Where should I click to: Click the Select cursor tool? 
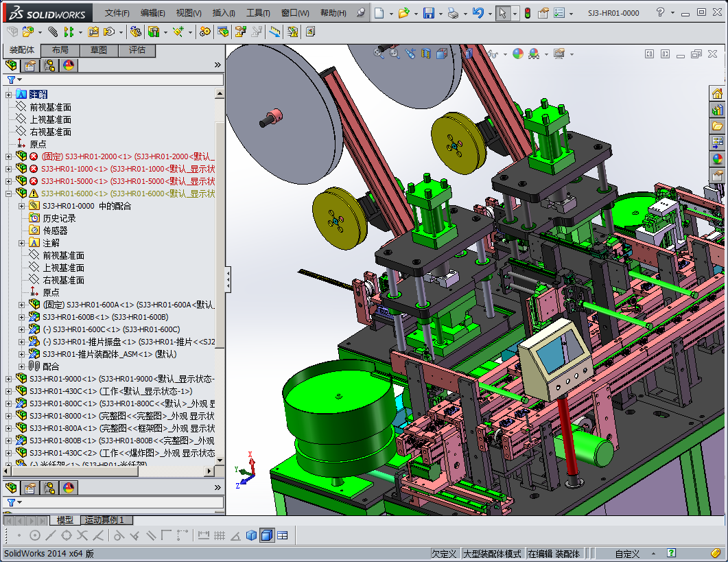click(503, 13)
